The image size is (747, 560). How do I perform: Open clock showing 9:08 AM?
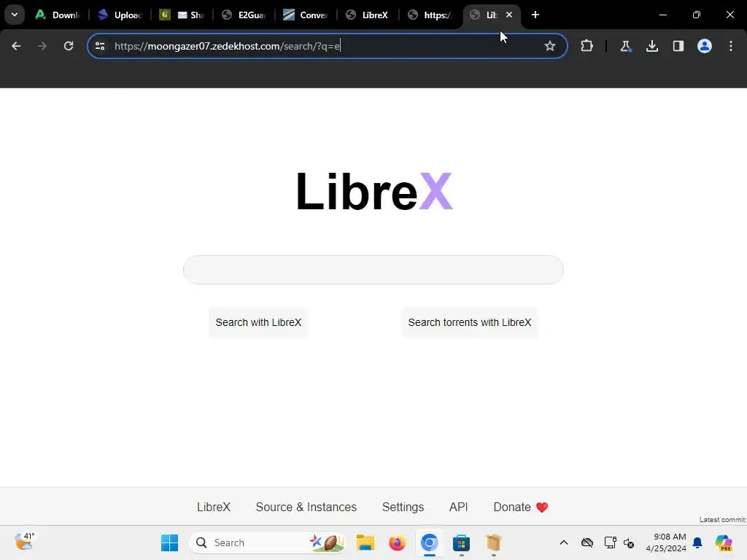point(665,542)
